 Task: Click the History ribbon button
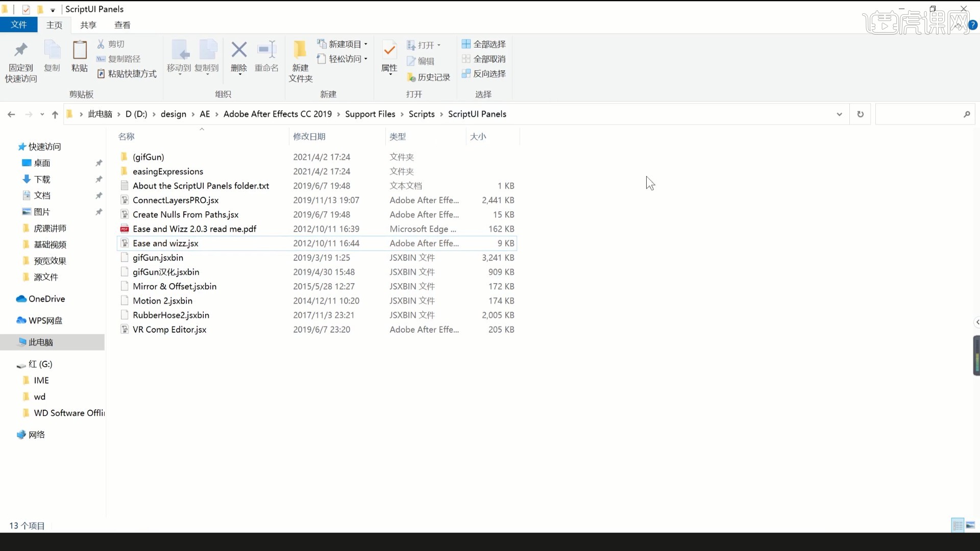[429, 77]
